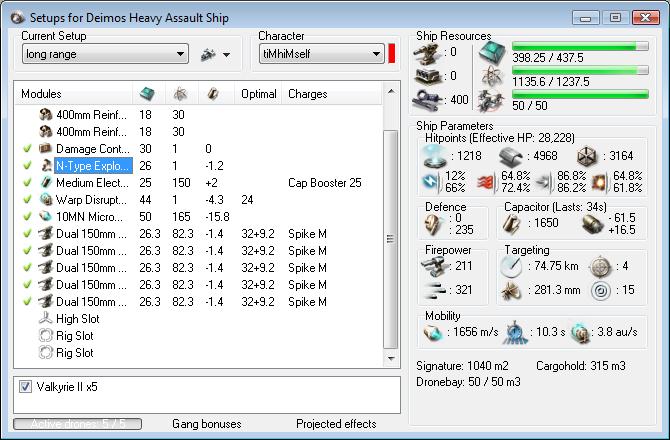670x440 pixels.
Task: Open the Current Setup dropdown showing long range
Action: click(x=105, y=54)
